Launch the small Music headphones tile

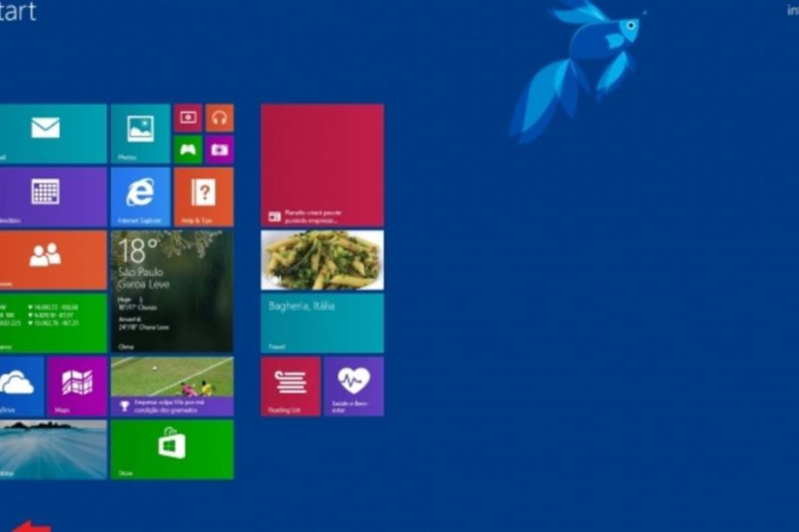pos(220,118)
